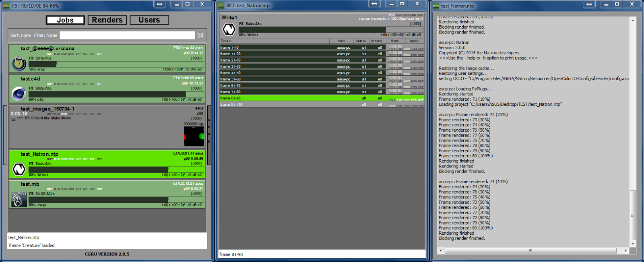Click the 'frame 81-90' status bar in tasks window

click(322, 254)
